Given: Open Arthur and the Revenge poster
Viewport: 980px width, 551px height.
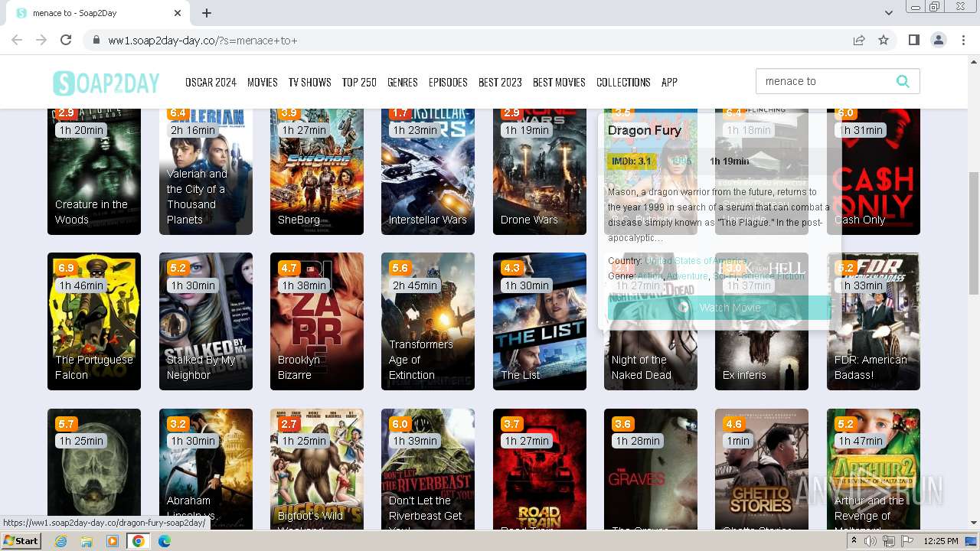Looking at the screenshot, I should [874, 470].
